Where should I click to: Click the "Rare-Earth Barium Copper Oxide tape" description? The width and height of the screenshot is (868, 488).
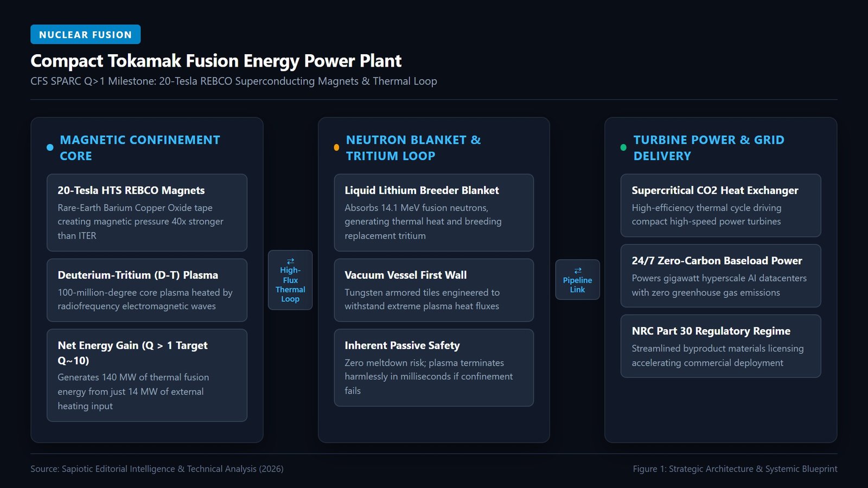(x=141, y=222)
